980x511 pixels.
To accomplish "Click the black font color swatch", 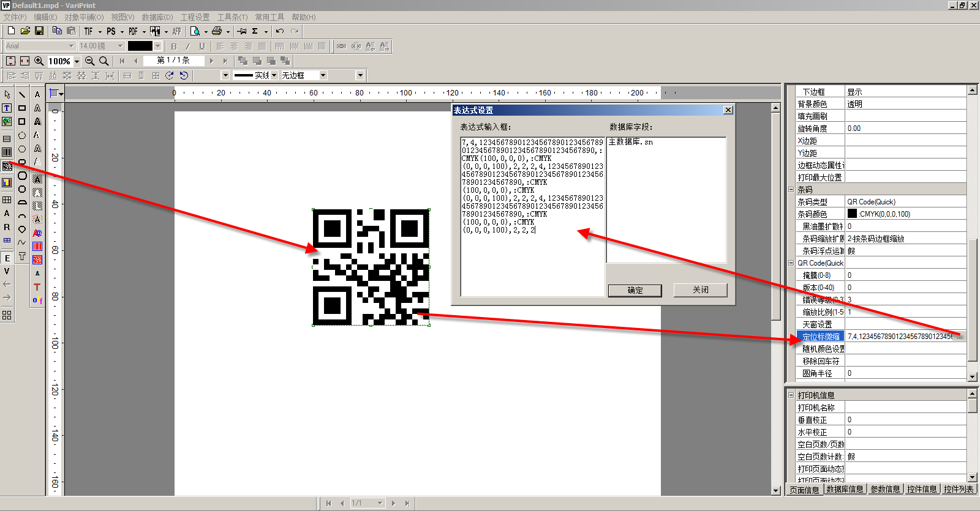I will tap(140, 46).
